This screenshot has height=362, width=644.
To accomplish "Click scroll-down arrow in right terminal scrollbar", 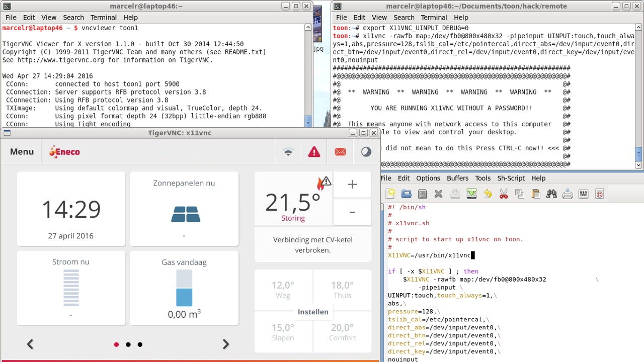I will 638,165.
